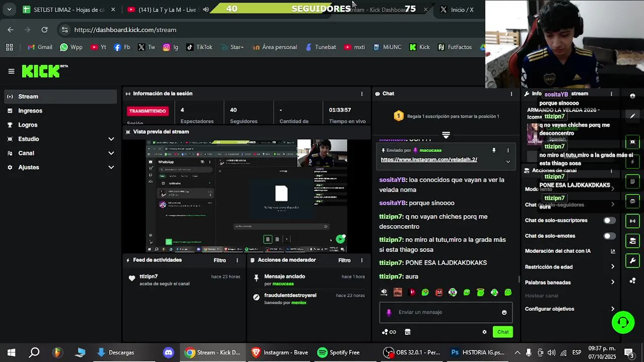Screen dimensions: 644x362
Task: Select the heart-eyes green emote
Action: pos(425,292)
